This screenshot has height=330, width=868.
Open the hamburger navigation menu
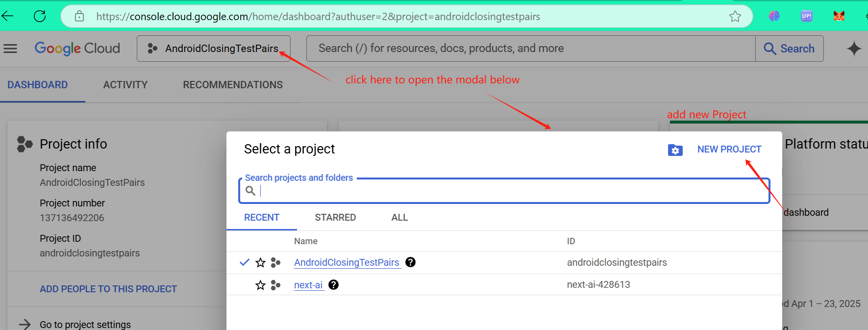(x=10, y=49)
